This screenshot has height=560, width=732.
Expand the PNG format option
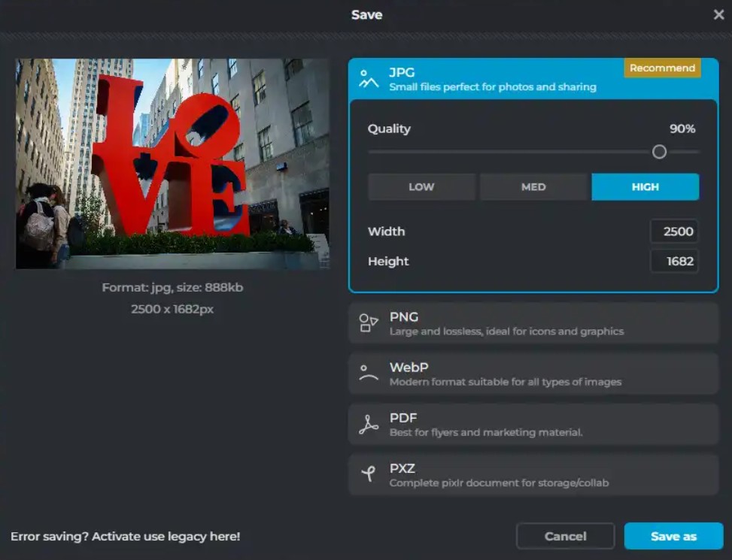coord(533,323)
